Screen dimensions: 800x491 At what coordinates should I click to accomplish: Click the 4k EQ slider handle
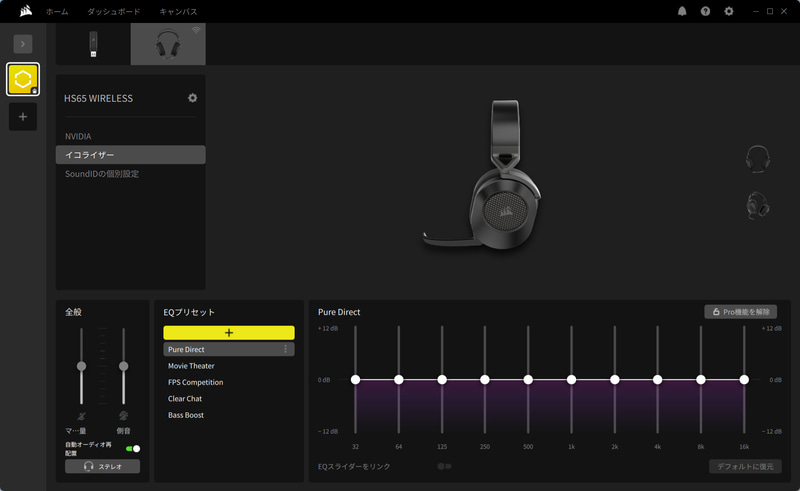point(658,379)
